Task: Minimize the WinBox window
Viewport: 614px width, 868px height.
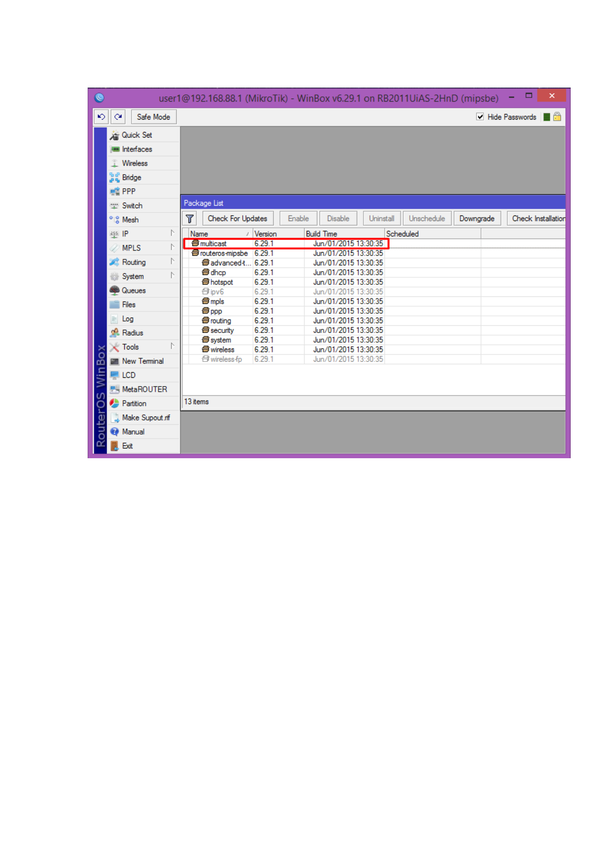Action: coord(511,96)
